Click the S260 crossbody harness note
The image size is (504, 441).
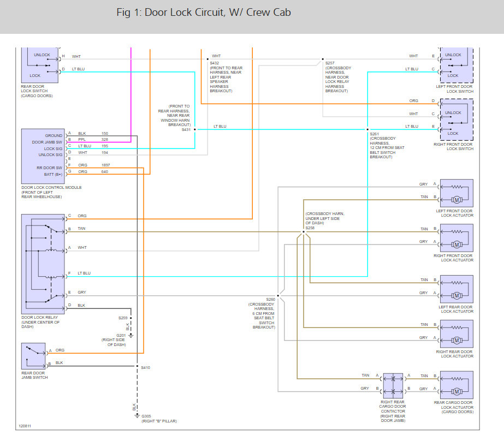click(262, 313)
